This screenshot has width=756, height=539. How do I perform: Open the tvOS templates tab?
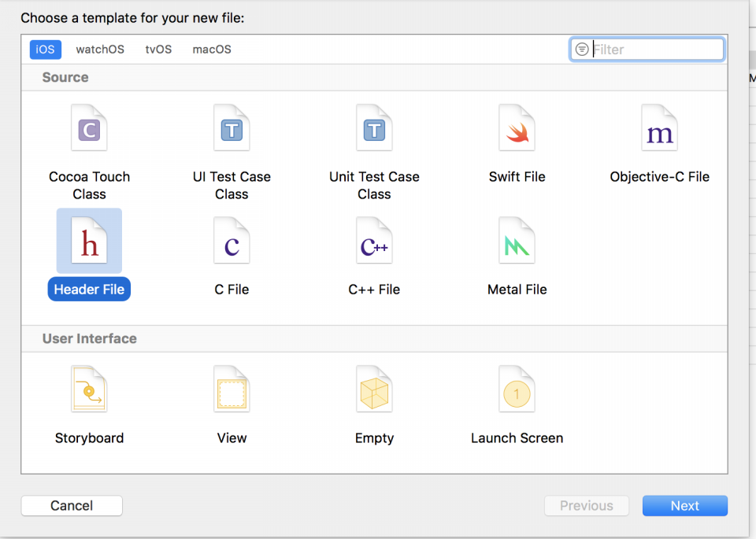point(158,50)
